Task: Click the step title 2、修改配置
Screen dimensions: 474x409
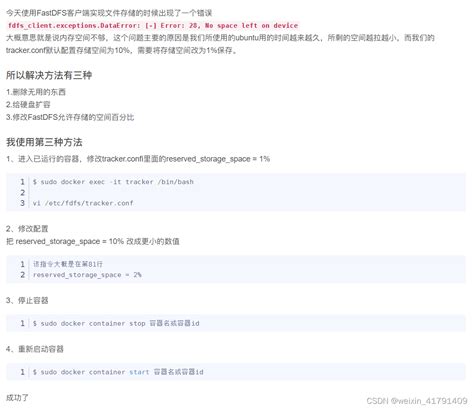Action: (27, 229)
